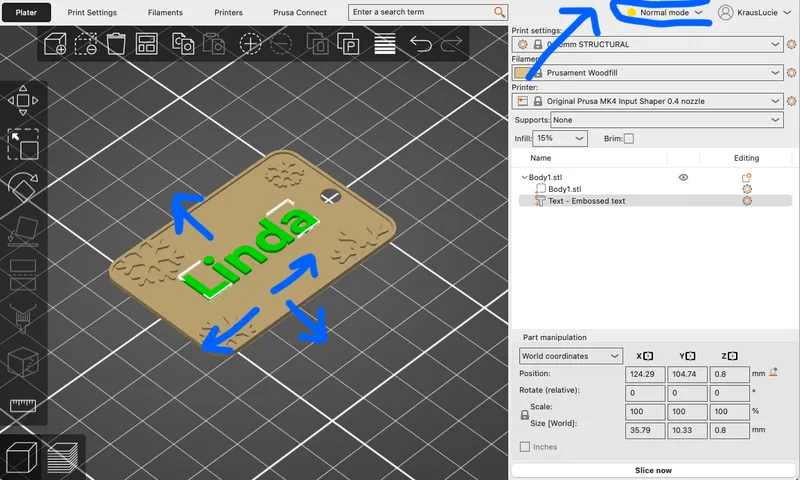Click the Split to parts icon
Viewport: 800px width, 480px height.
coord(348,44)
